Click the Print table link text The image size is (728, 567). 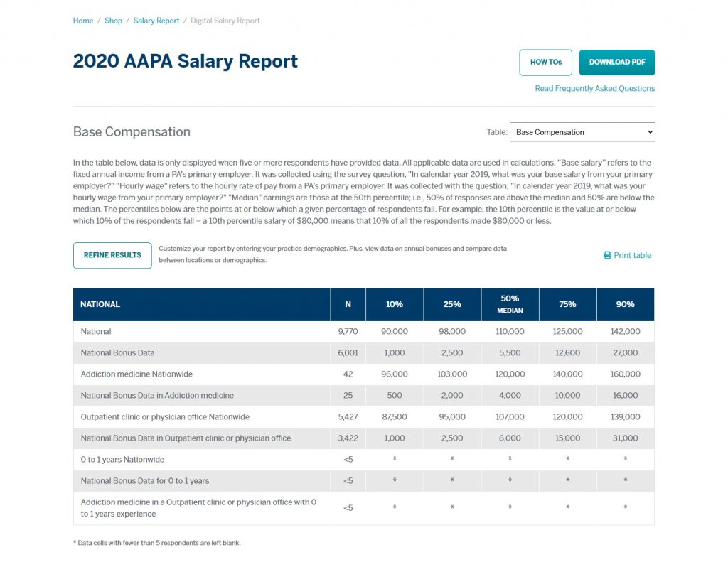click(x=632, y=255)
